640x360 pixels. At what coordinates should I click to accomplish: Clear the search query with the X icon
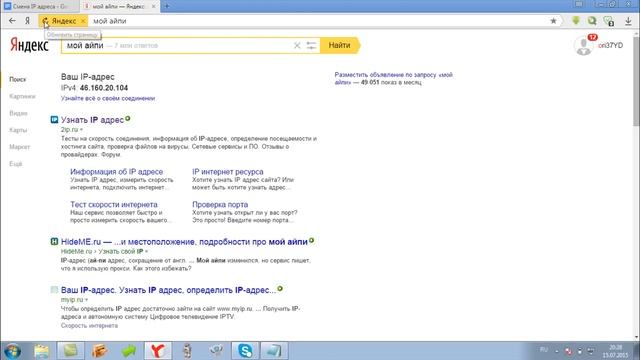click(x=297, y=46)
